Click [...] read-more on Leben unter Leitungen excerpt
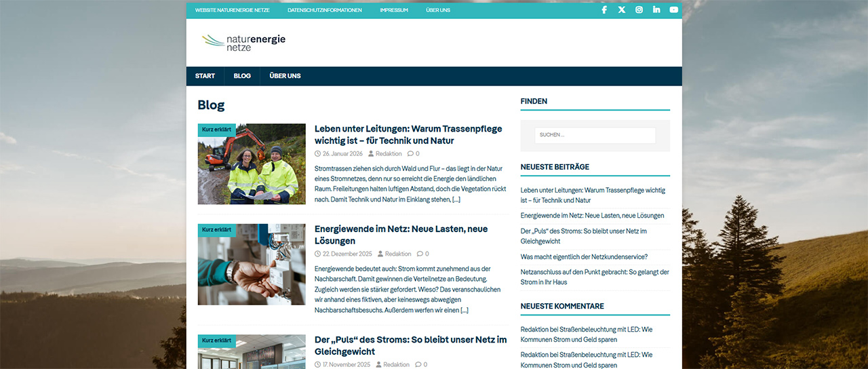Viewport: 868px width, 369px height. [456, 199]
